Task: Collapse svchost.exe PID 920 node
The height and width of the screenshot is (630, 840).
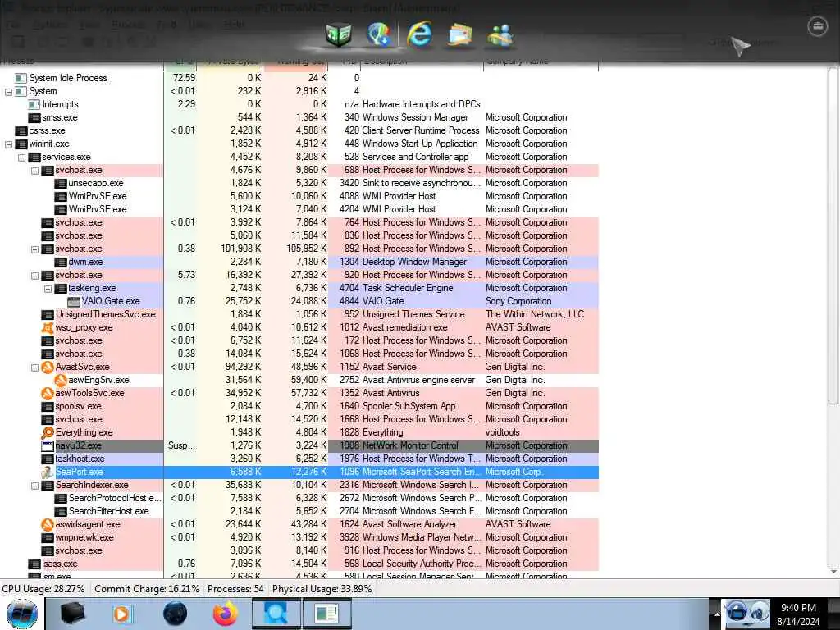Action: point(34,276)
